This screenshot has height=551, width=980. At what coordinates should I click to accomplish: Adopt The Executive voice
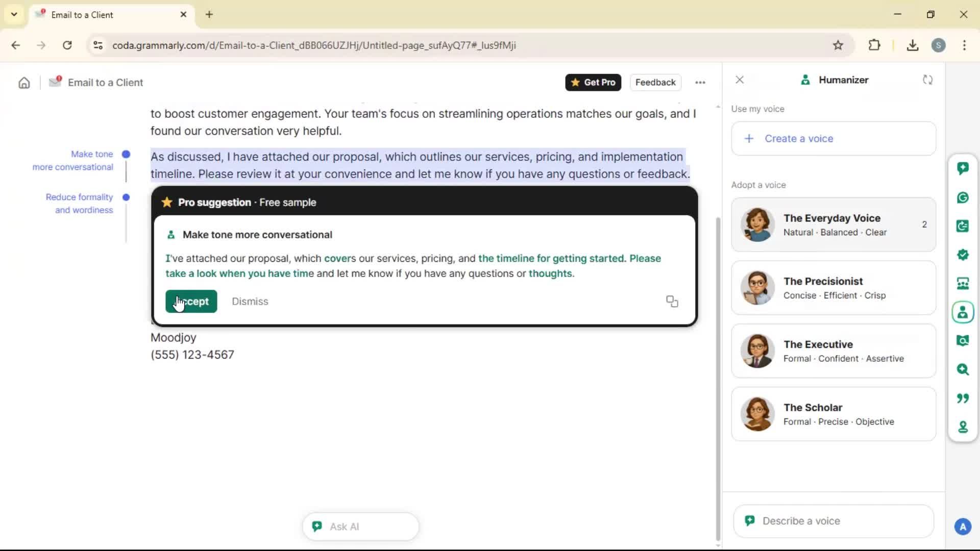tap(833, 351)
